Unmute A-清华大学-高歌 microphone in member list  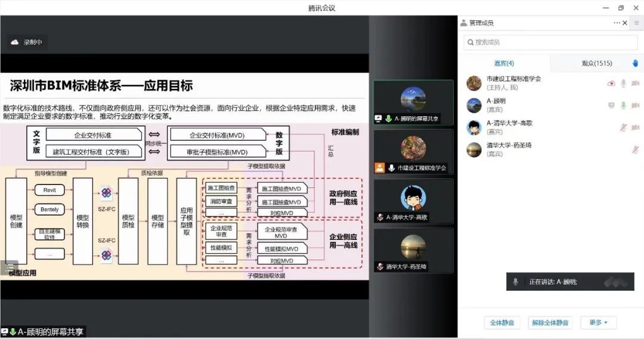[623, 128]
